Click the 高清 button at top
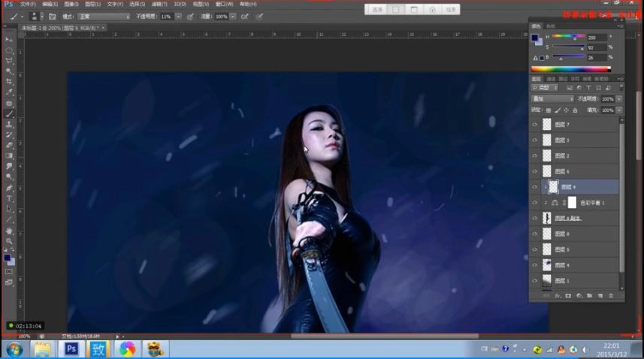 tap(377, 10)
